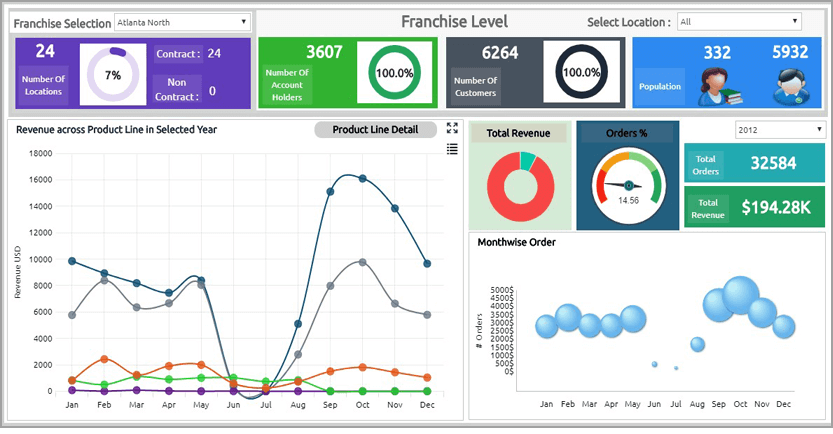This screenshot has height=434, width=833.
Task: Click the gray line's September data point
Action: (x=330, y=286)
